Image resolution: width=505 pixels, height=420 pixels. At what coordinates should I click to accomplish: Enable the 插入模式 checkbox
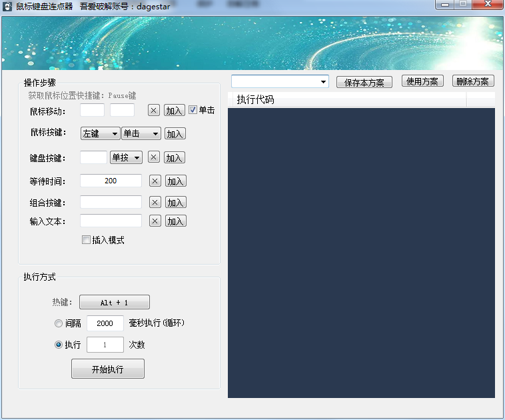[86, 240]
